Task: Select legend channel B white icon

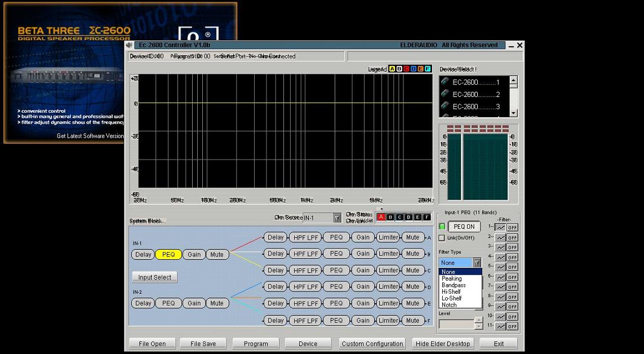Action: 399,69
